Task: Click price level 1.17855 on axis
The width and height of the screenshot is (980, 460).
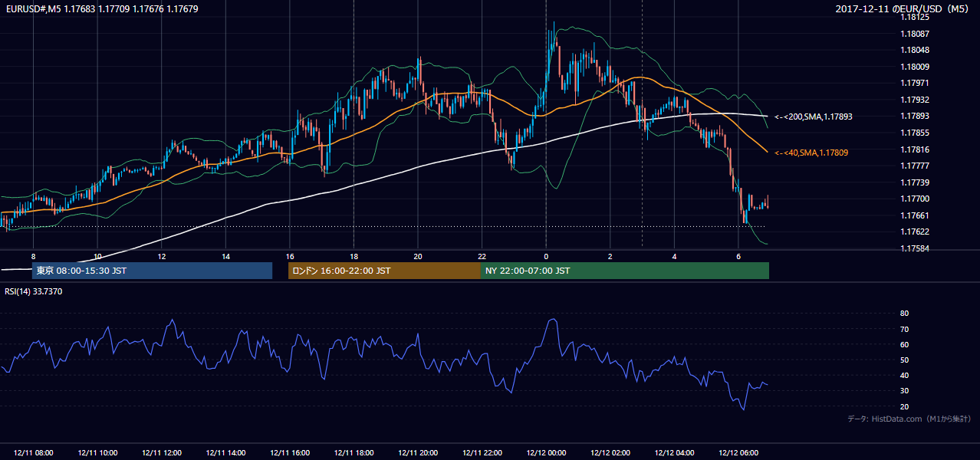Action: (x=916, y=133)
